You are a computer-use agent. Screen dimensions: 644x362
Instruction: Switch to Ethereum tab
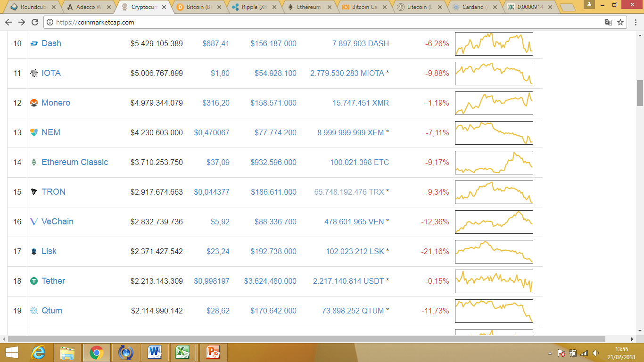310,7
